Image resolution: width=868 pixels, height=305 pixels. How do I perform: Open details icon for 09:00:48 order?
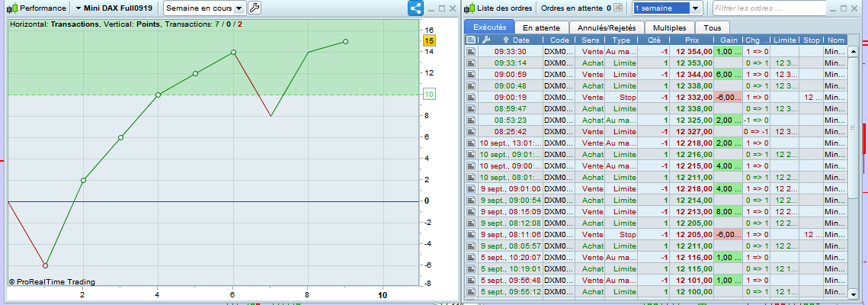pyautogui.click(x=471, y=86)
